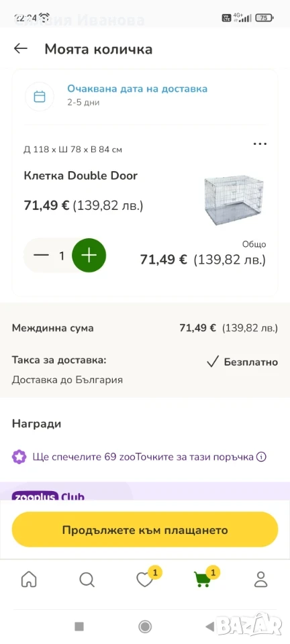This screenshot has width=290, height=644.
Task: Tap the Очаквана дата на доставка link
Action: point(137,89)
